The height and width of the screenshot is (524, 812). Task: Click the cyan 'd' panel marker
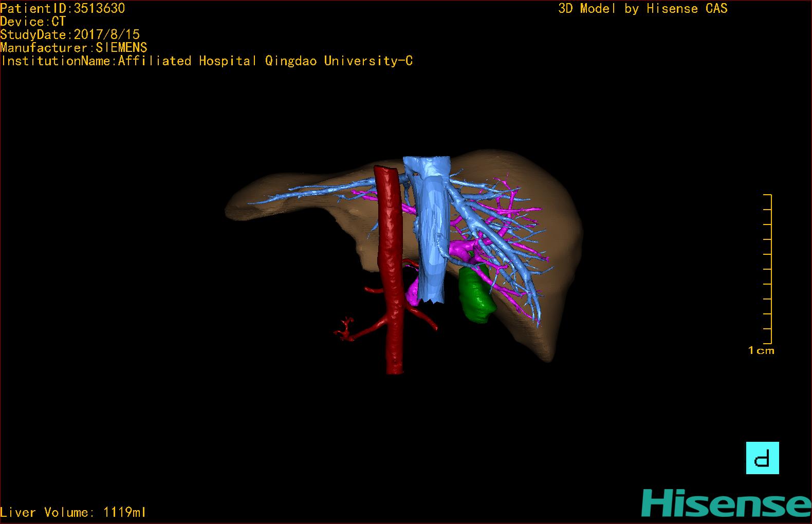click(x=762, y=458)
